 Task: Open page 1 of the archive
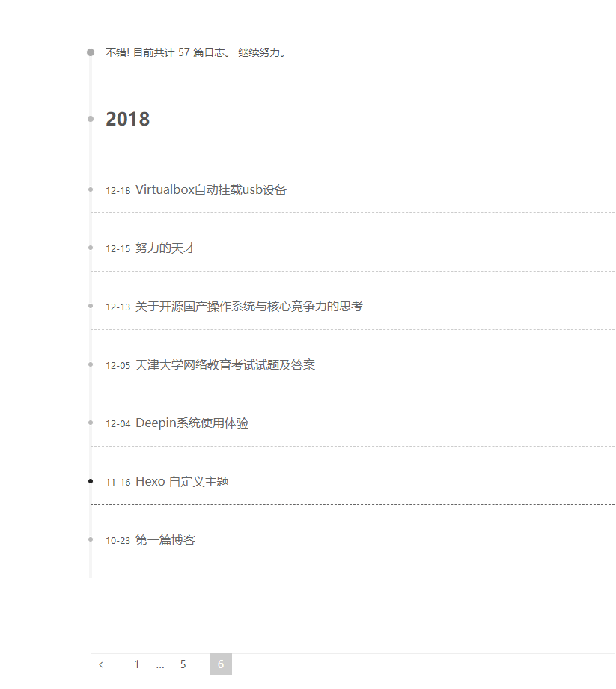137,664
